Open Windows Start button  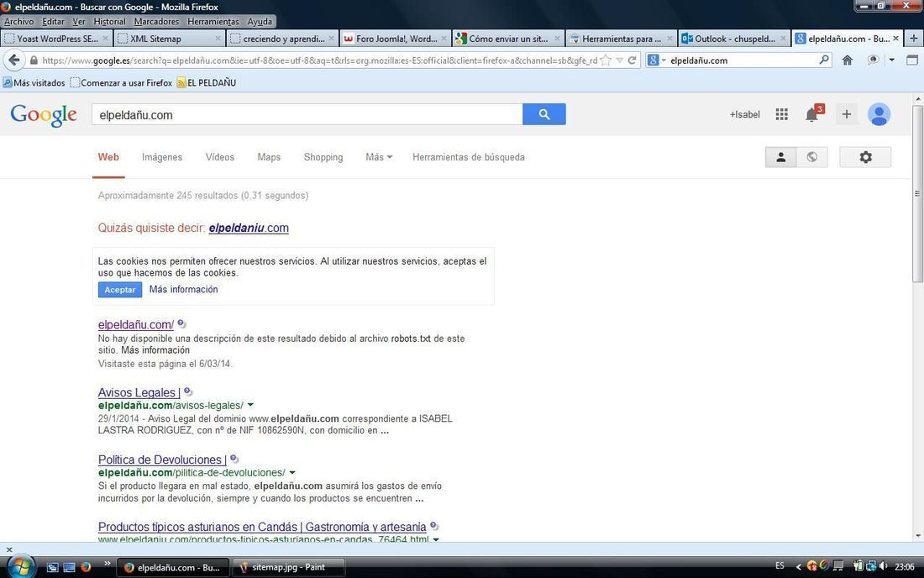tap(20, 567)
